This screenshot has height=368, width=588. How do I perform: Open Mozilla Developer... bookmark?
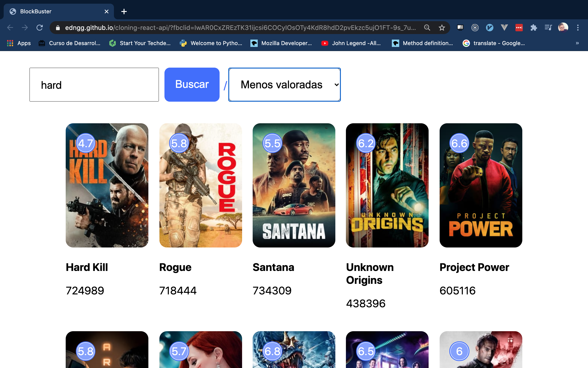281,43
